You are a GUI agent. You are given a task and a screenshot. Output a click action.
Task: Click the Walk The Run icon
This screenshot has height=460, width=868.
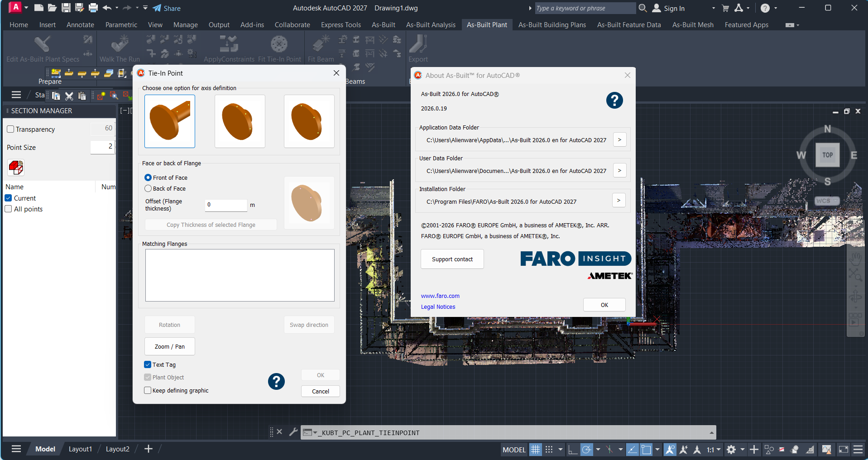point(120,44)
